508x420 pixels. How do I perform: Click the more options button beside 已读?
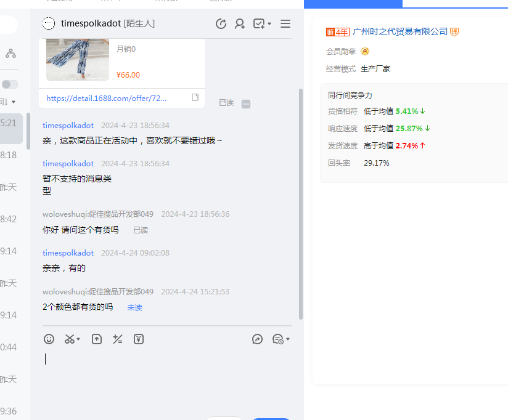[246, 103]
